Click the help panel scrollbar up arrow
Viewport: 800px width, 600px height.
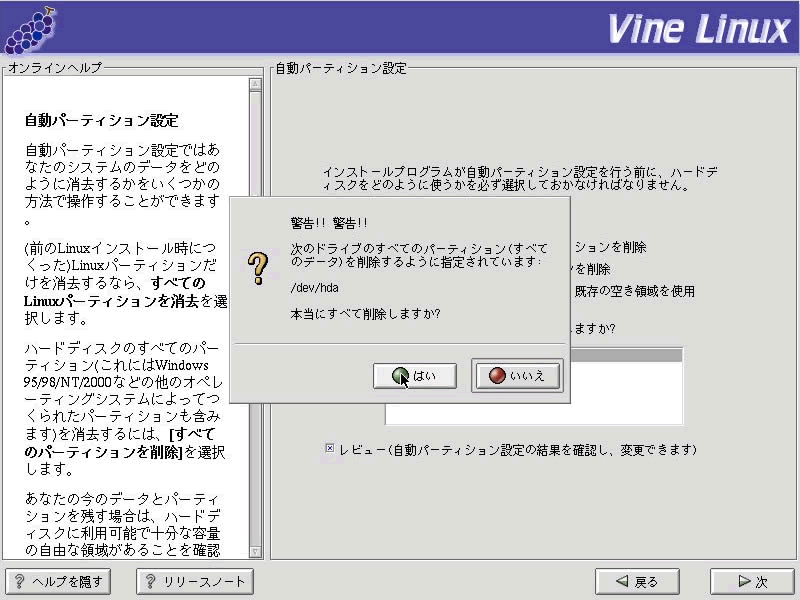click(256, 84)
